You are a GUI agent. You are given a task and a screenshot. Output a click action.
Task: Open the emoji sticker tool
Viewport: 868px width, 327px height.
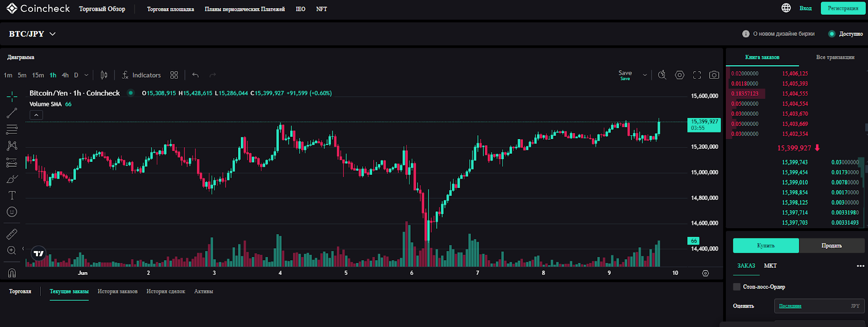pos(12,212)
